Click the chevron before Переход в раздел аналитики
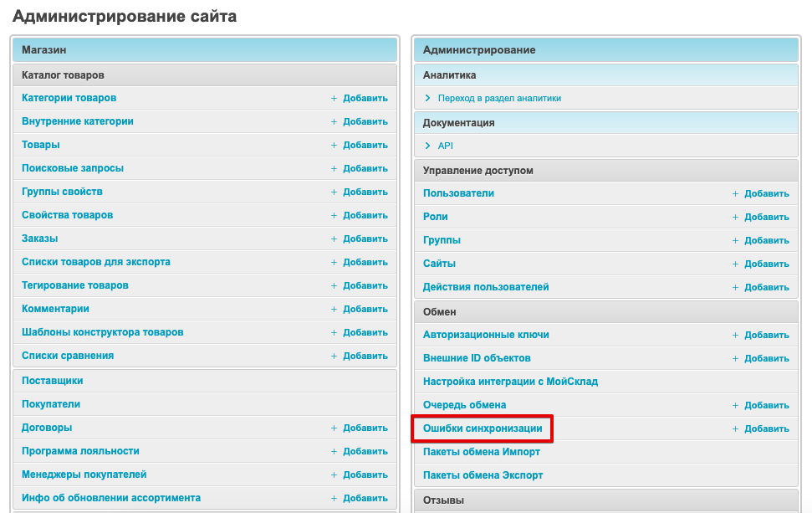 pyautogui.click(x=428, y=98)
